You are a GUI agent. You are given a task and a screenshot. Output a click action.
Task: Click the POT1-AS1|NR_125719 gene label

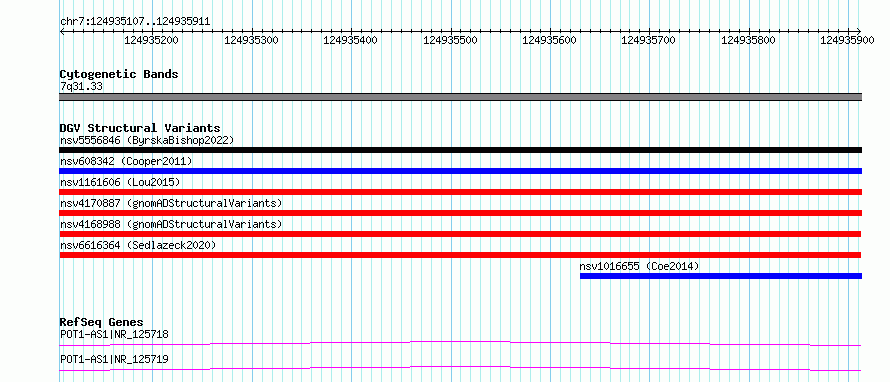tap(114, 360)
